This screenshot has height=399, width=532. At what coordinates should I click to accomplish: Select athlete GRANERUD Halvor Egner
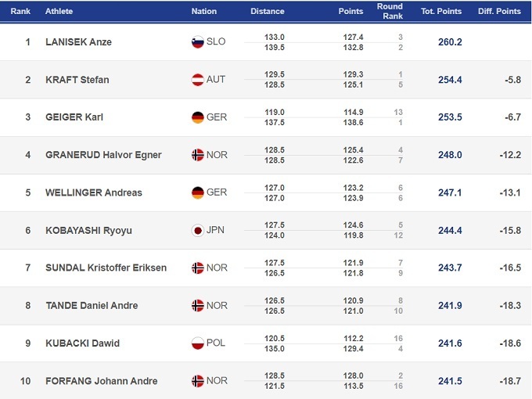[x=103, y=155]
